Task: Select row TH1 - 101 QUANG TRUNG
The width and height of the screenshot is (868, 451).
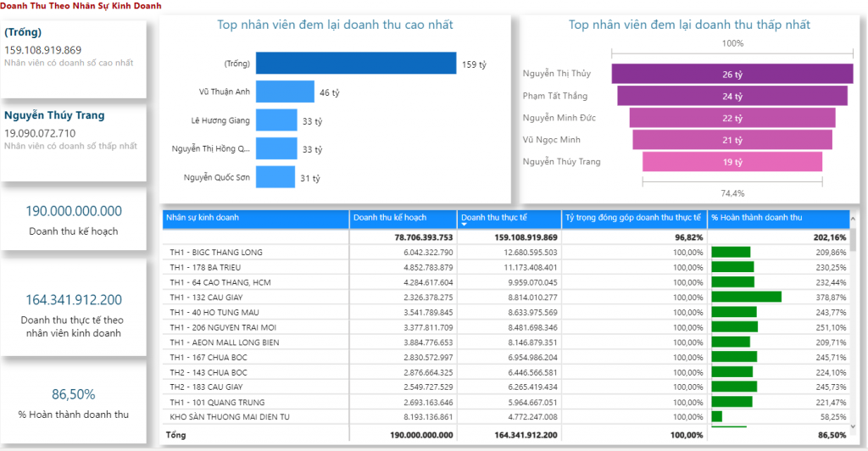Action: (506, 402)
